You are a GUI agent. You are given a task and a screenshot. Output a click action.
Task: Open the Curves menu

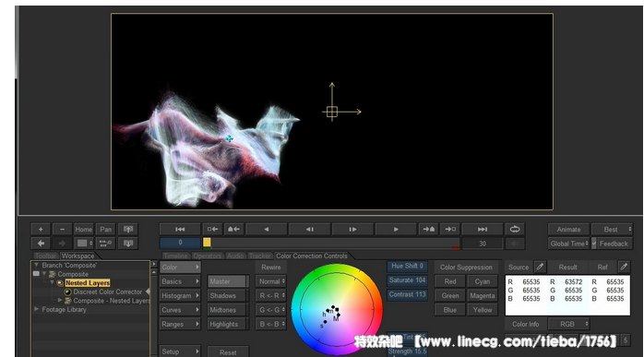[180, 310]
